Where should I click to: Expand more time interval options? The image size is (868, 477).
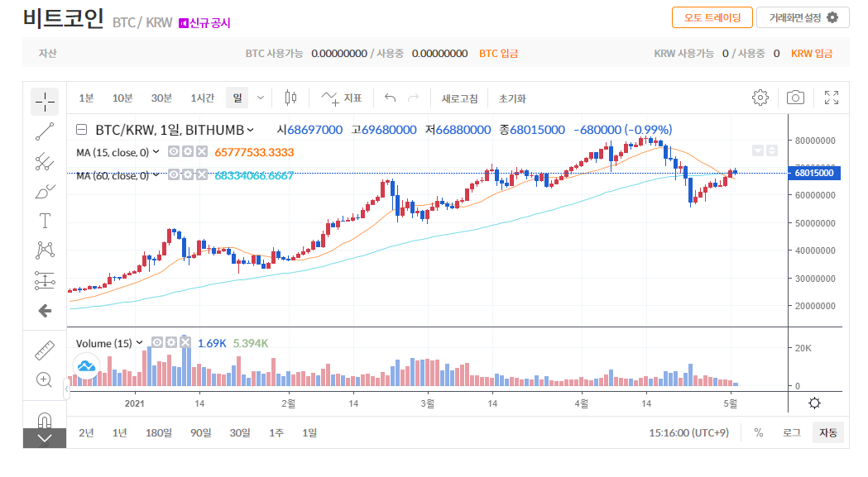(x=260, y=98)
